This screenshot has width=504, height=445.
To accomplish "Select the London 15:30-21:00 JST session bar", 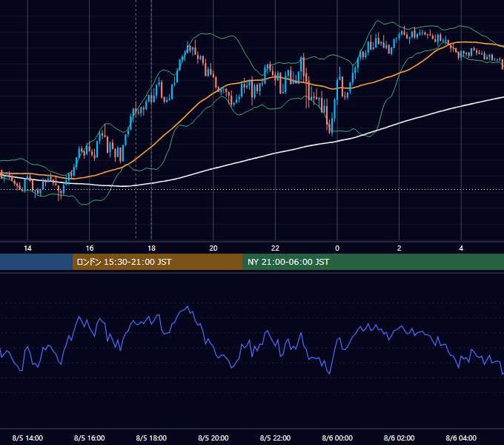I will (157, 262).
